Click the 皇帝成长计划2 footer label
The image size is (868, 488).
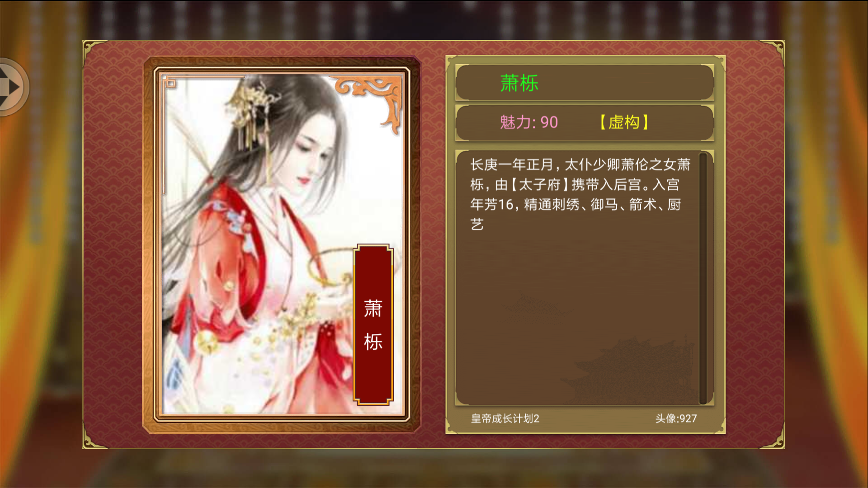click(505, 418)
